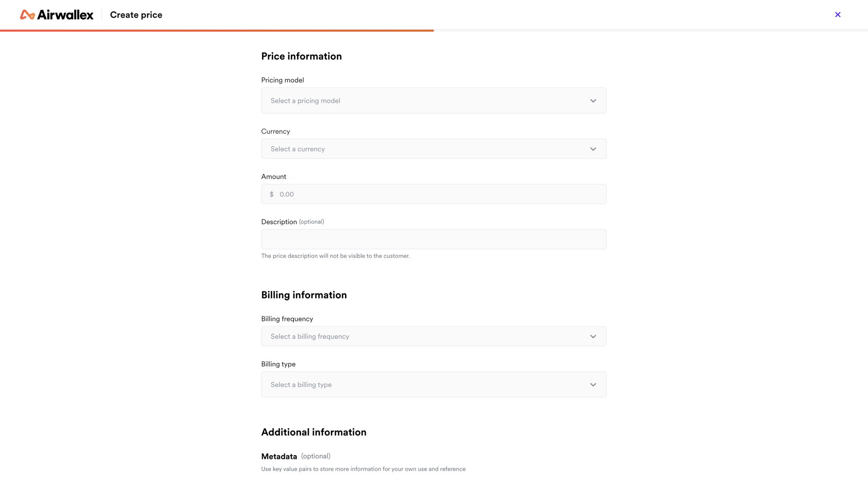The width and height of the screenshot is (868, 481).
Task: Click the Metadata subsection label
Action: pyautogui.click(x=279, y=457)
